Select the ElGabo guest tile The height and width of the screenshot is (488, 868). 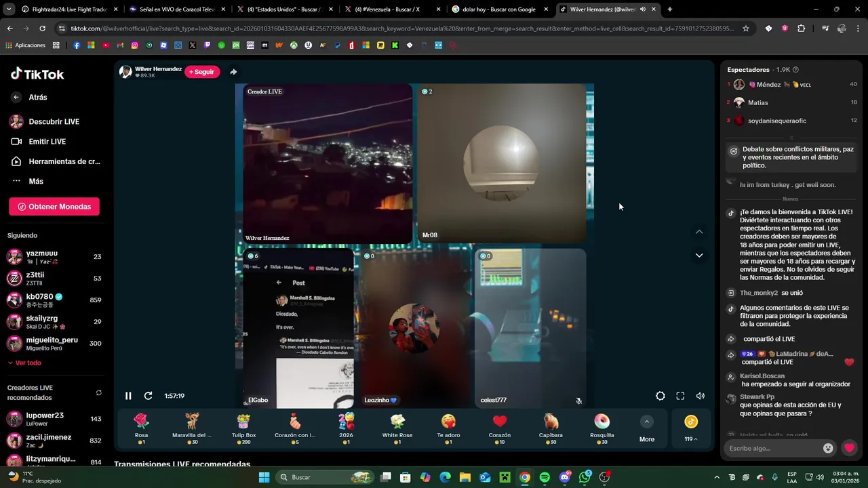pyautogui.click(x=298, y=327)
